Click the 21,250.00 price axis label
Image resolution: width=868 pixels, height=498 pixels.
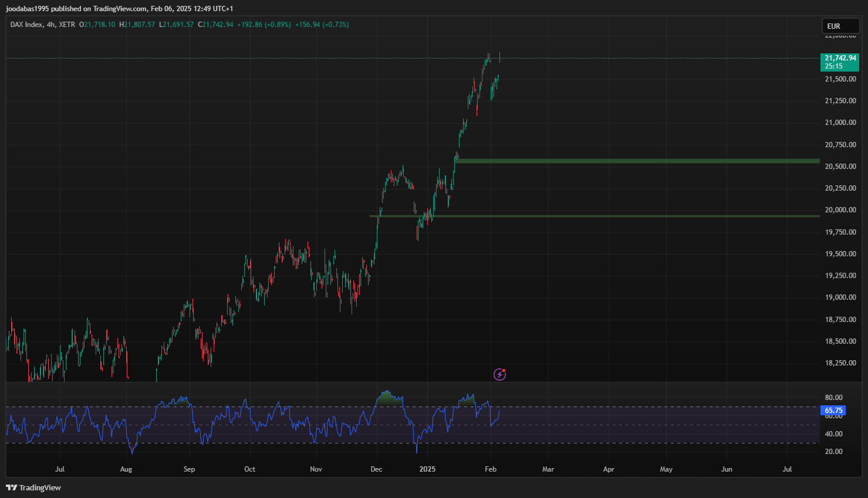(840, 101)
